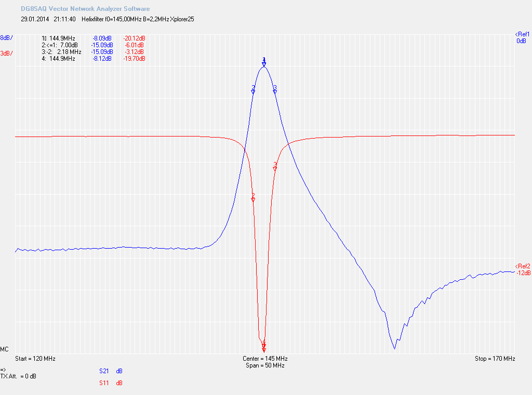Select marker 1 at the S21 peak
This screenshot has height=395, width=532.
tap(264, 62)
